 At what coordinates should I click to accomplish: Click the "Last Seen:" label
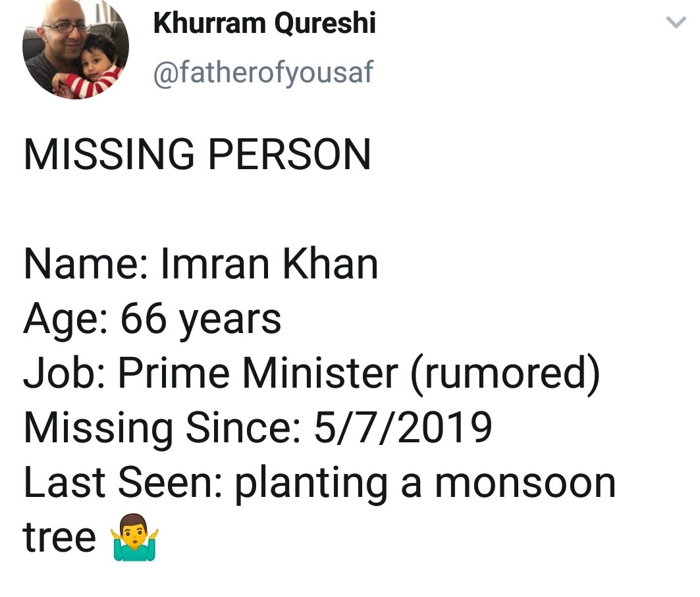[x=123, y=482]
